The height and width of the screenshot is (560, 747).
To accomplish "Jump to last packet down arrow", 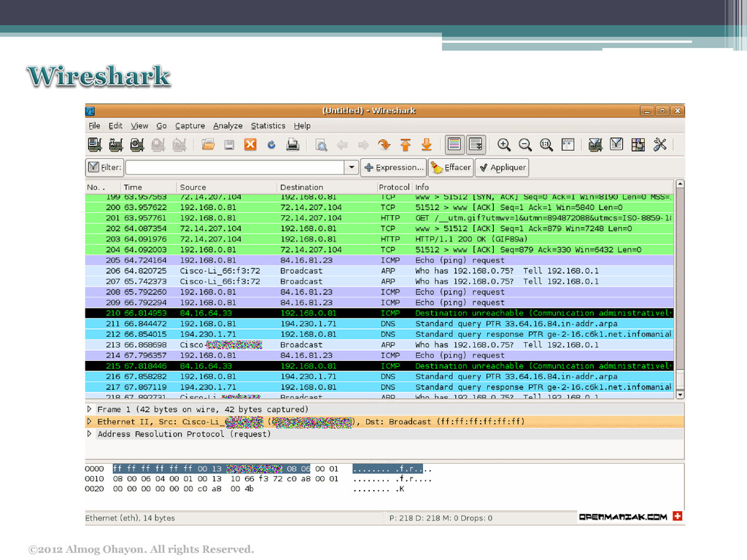I will pos(426,144).
